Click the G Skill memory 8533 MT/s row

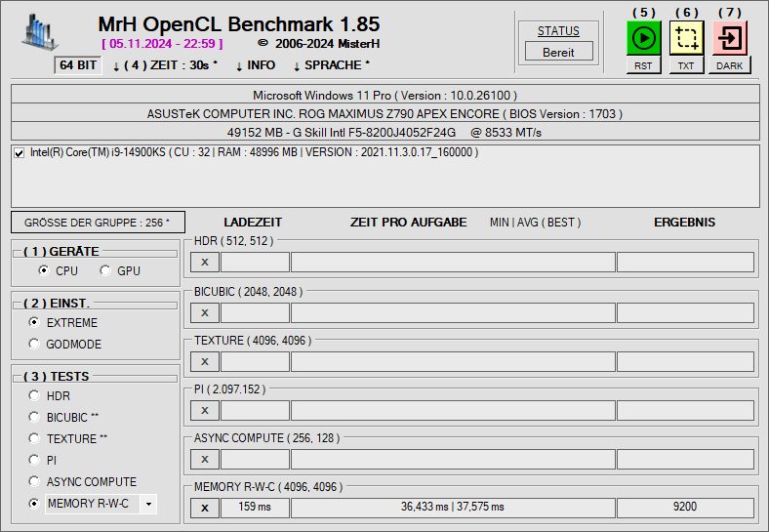coord(385,132)
